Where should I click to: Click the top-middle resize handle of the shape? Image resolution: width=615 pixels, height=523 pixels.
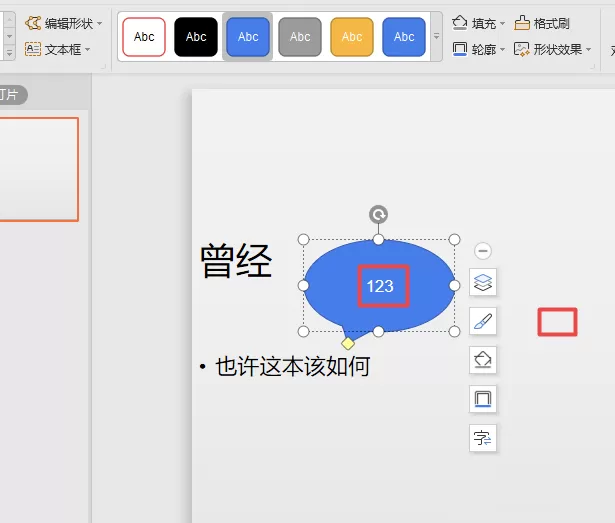coord(378,239)
